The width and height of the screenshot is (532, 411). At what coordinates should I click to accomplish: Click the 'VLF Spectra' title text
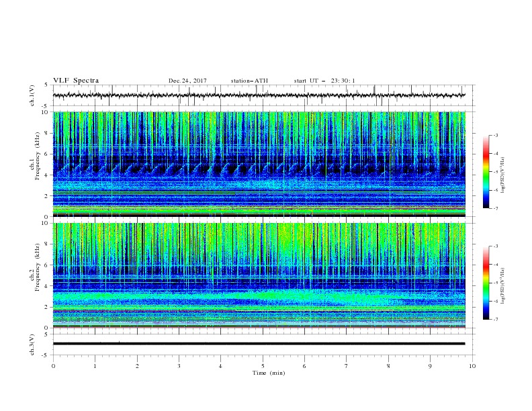click(76, 81)
